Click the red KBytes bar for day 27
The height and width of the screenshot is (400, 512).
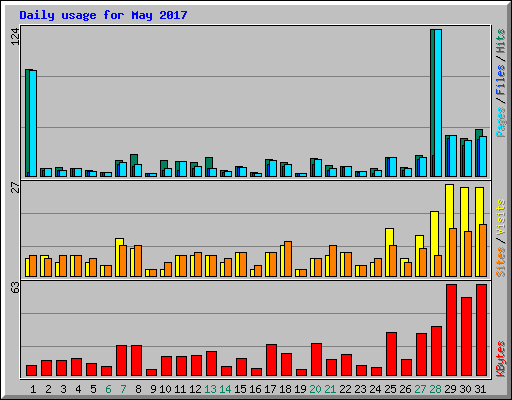[x=421, y=355]
